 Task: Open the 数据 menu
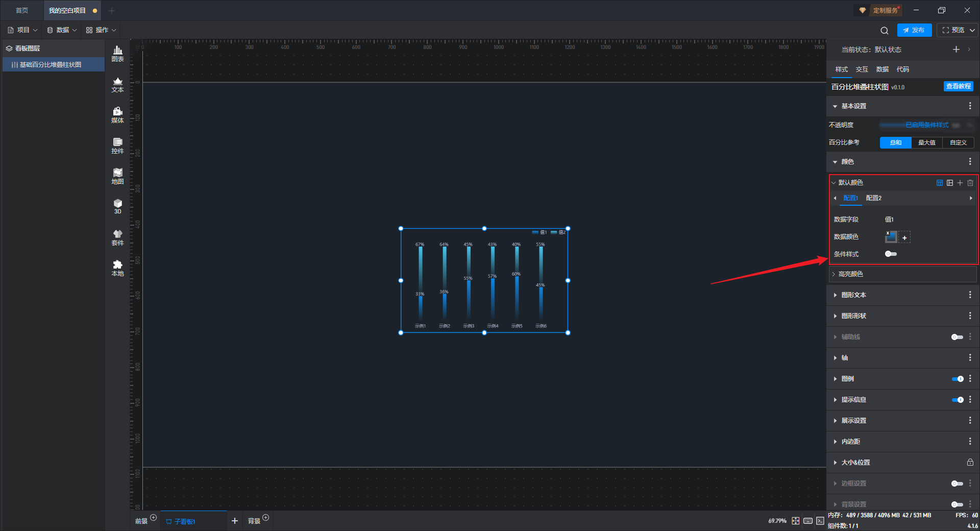(62, 30)
